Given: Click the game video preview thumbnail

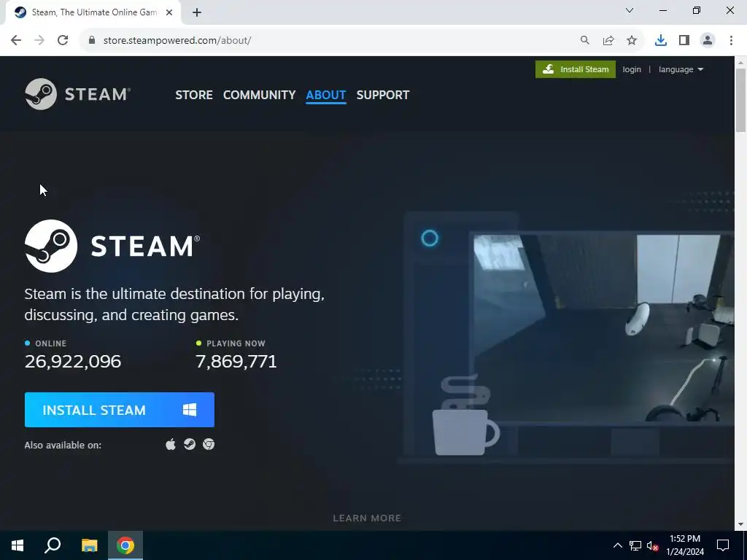Looking at the screenshot, I should (x=604, y=329).
